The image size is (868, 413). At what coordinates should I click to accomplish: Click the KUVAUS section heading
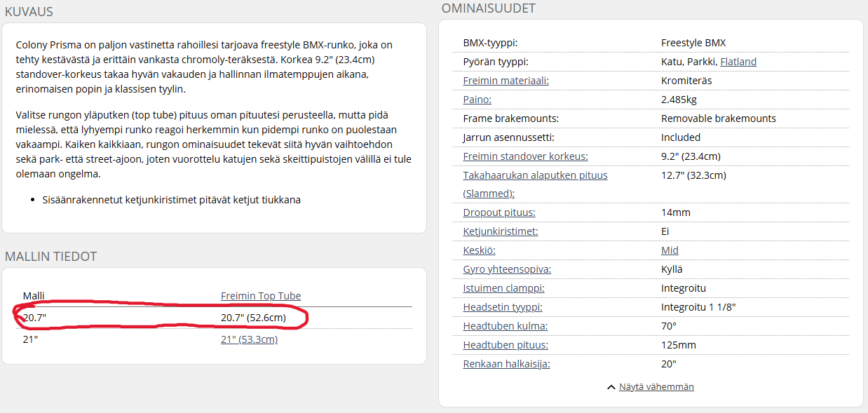(x=29, y=11)
